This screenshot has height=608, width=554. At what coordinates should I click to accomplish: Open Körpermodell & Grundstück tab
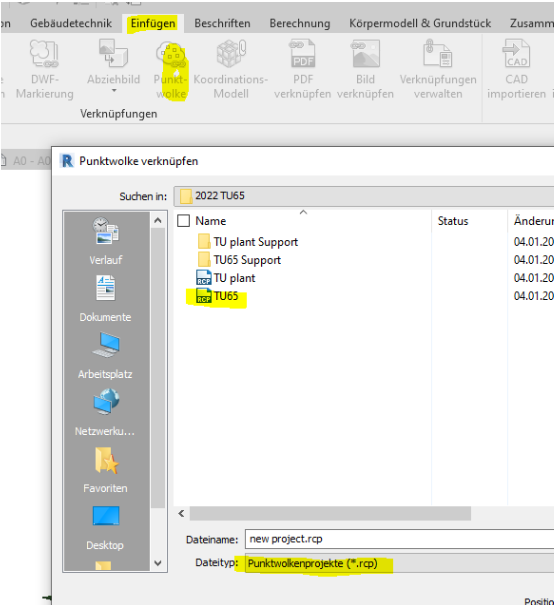point(420,23)
